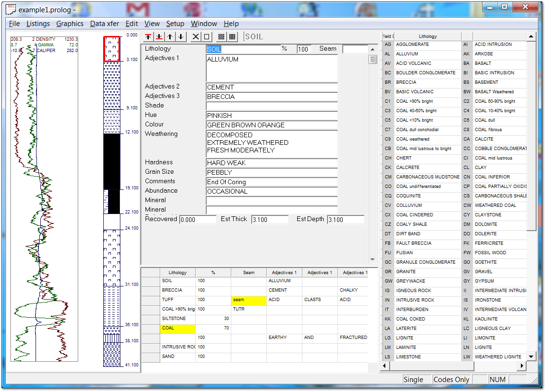Open the Listings menu
Viewport: 546px width, 392px height.
coord(38,24)
